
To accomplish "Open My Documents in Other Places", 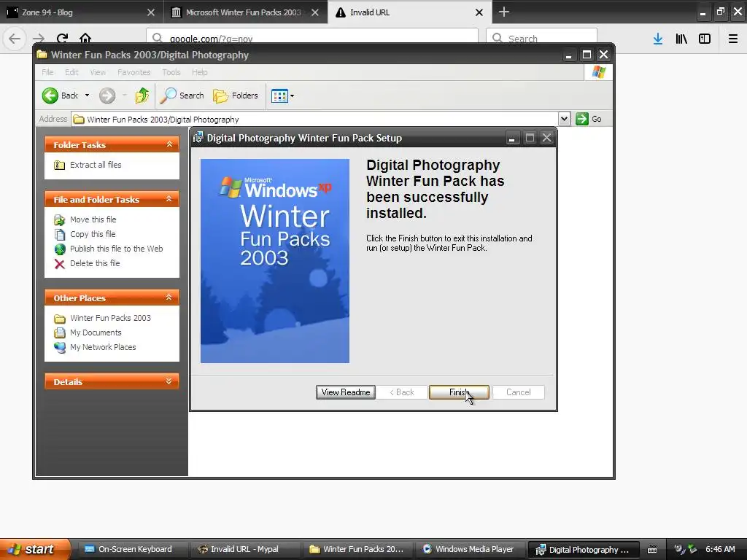I will tap(96, 332).
